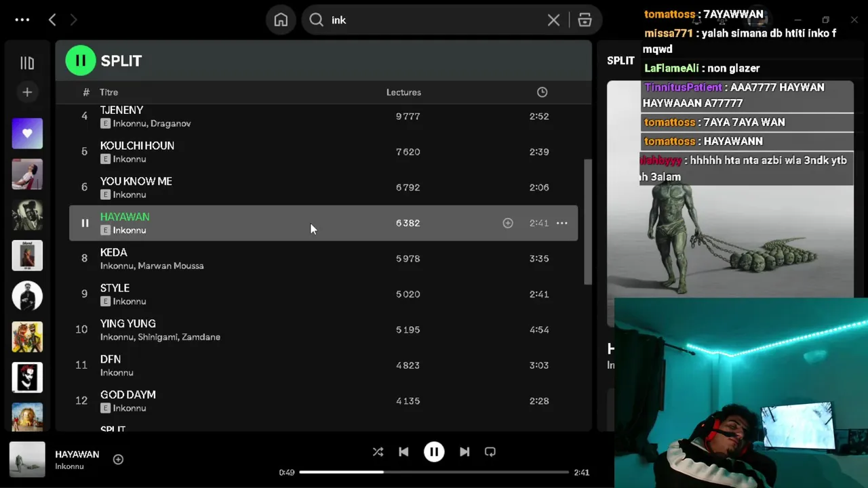Open the round artist thumbnail in sidebar
Viewport: 868px width, 488px height.
point(27,296)
